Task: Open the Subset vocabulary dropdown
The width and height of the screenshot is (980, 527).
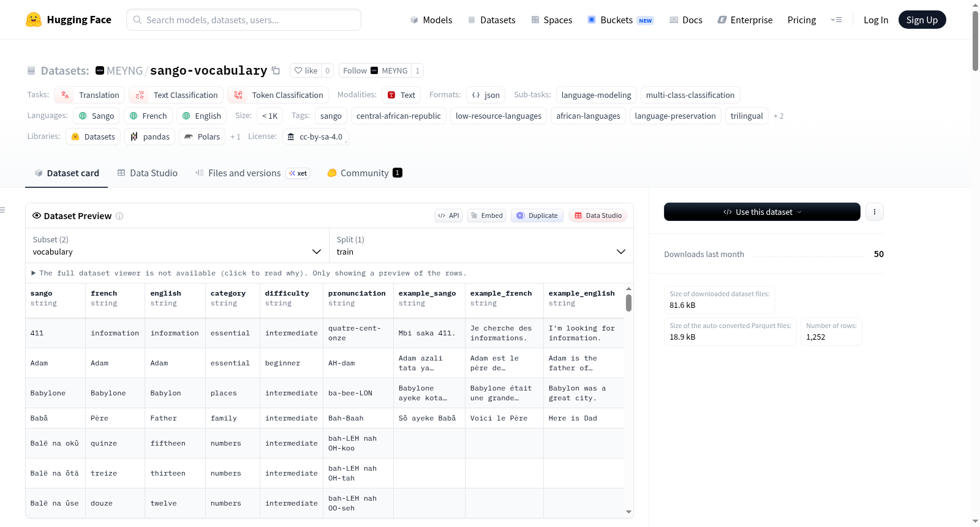Action: point(177,245)
